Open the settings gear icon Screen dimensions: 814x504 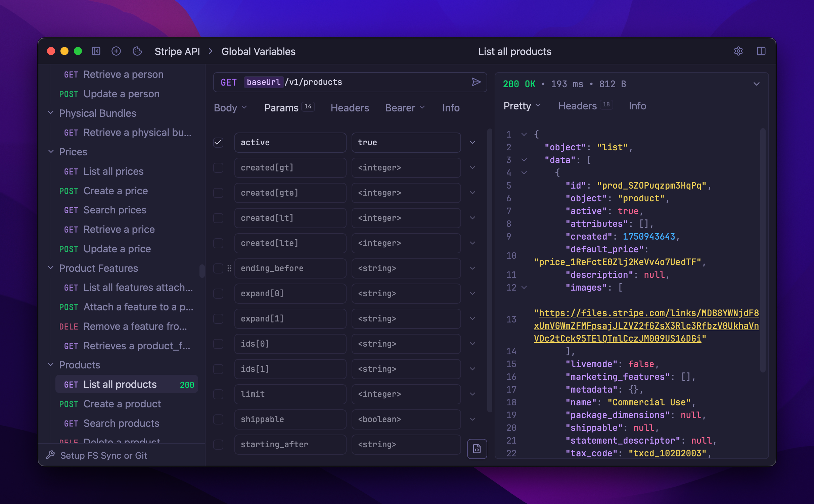(x=738, y=51)
